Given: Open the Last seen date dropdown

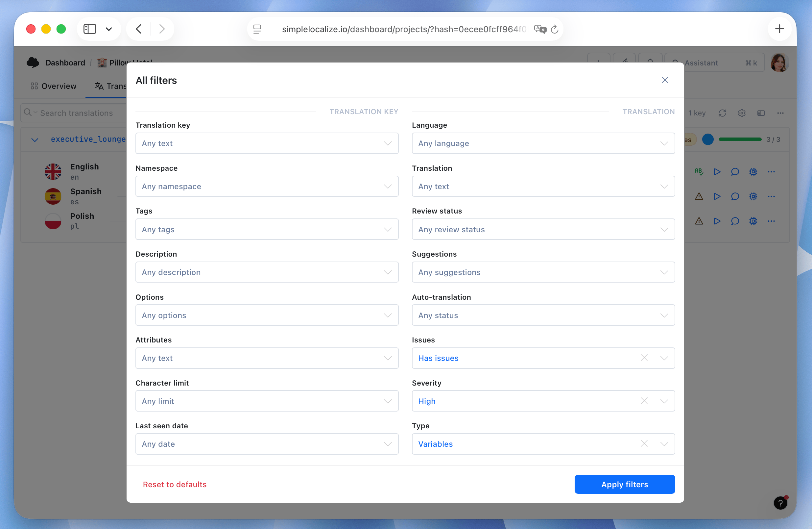Looking at the screenshot, I should [x=267, y=444].
